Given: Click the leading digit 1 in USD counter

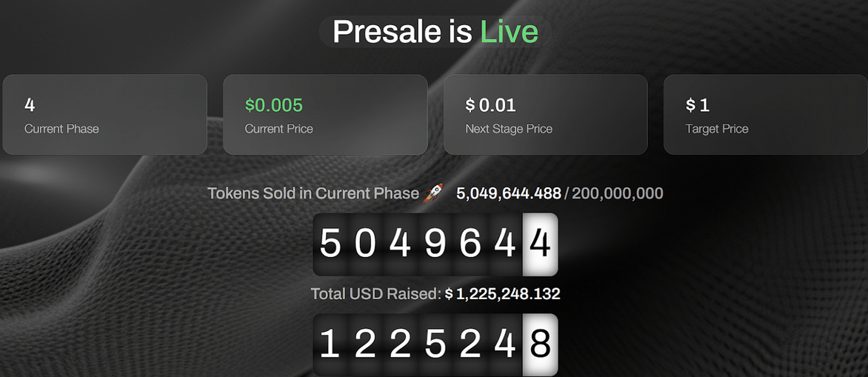Looking at the screenshot, I should (330, 344).
